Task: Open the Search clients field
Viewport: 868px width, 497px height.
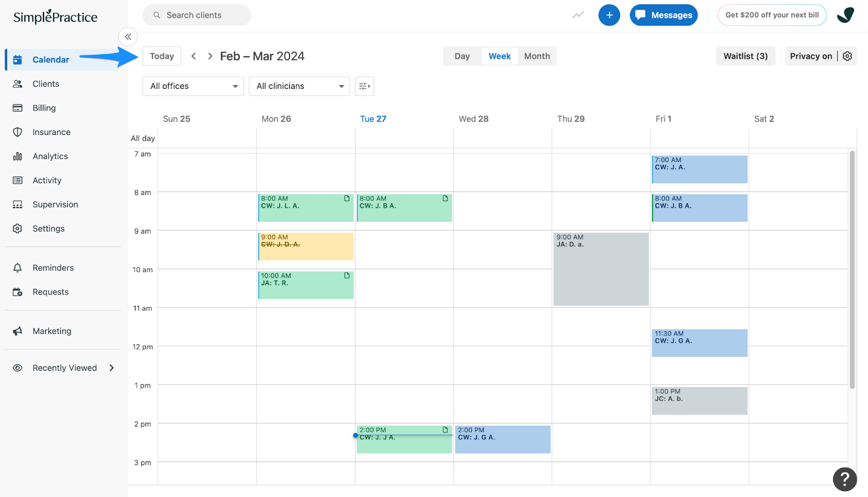Action: pyautogui.click(x=196, y=15)
